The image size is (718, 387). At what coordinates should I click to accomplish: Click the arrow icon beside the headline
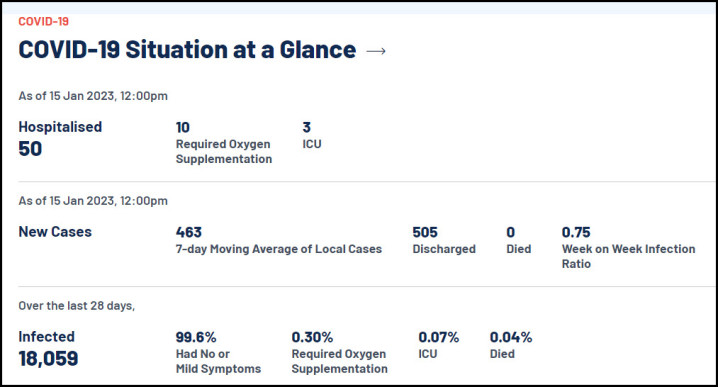pos(376,51)
